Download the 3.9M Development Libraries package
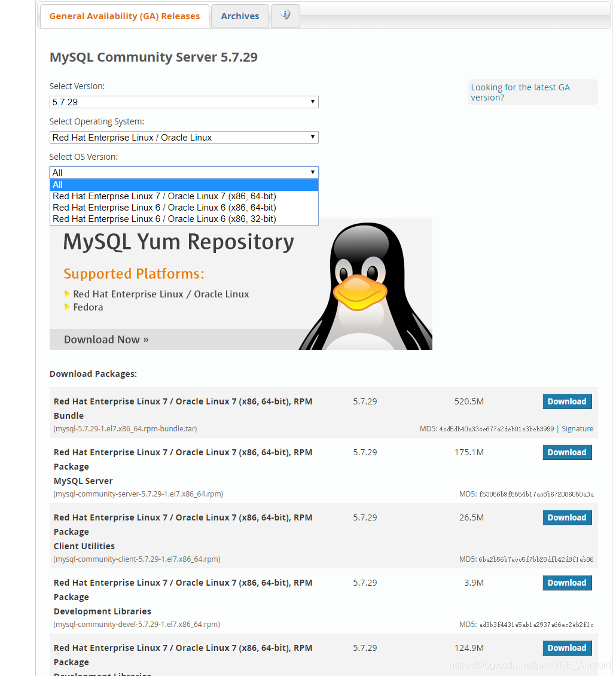This screenshot has width=616, height=676. (567, 583)
